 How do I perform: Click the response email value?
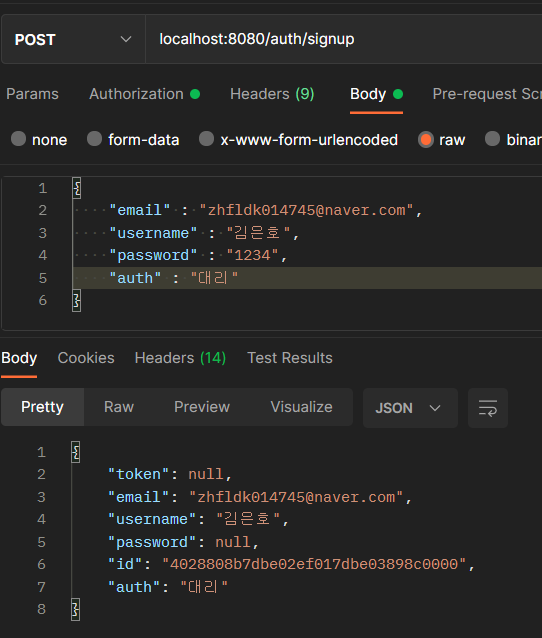point(296,497)
